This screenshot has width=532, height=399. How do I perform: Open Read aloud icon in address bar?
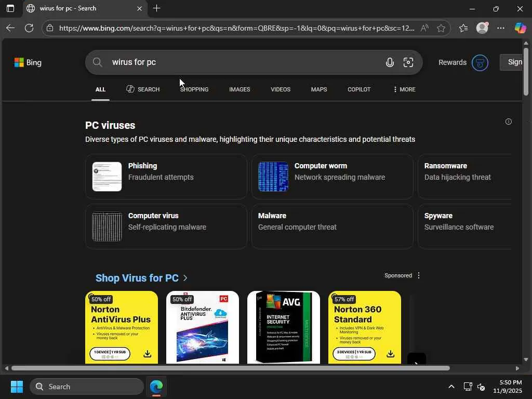[x=424, y=28]
